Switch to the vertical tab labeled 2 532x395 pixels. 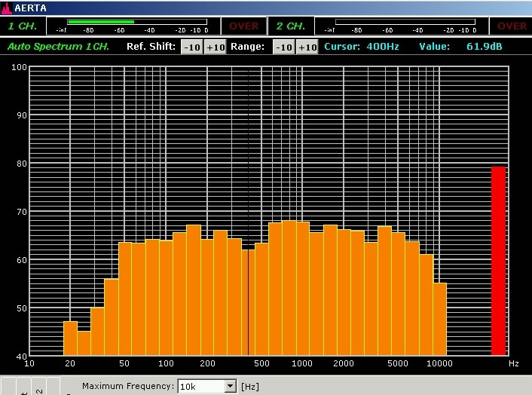click(39, 388)
